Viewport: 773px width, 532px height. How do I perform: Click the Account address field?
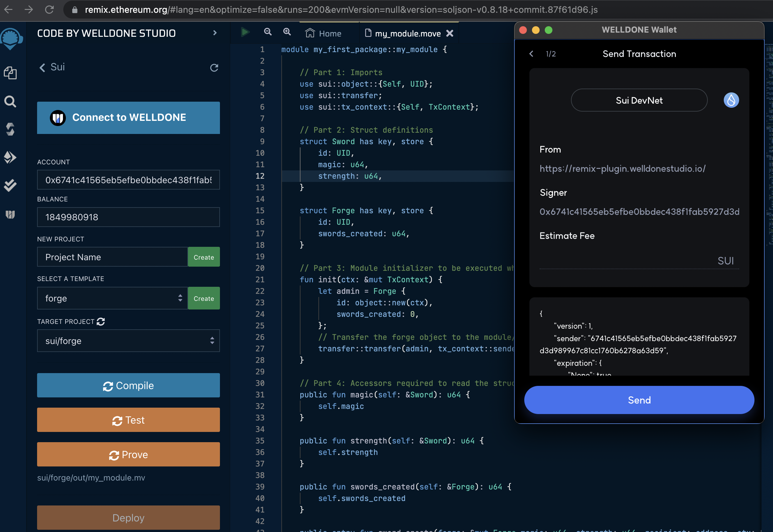point(128,180)
